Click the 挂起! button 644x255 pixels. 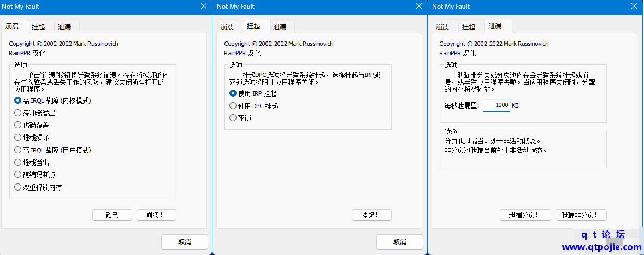pyautogui.click(x=371, y=215)
